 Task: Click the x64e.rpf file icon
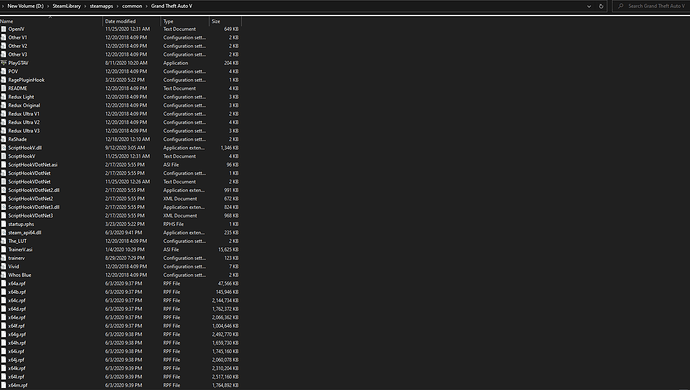point(4,317)
